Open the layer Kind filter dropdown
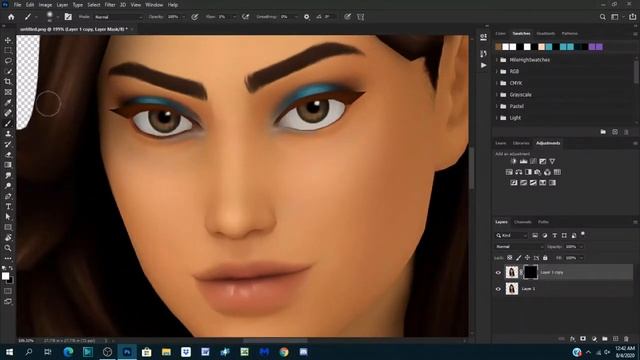The image size is (640, 360). pyautogui.click(x=512, y=236)
